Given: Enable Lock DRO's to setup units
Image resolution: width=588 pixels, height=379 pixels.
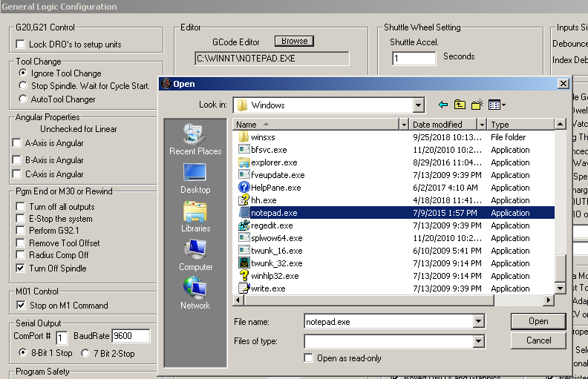Looking at the screenshot, I should (20, 45).
